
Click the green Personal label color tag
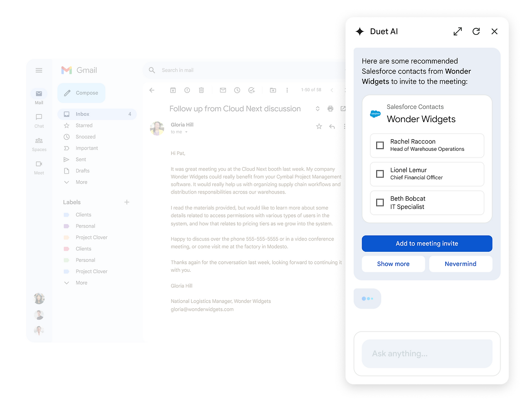click(x=66, y=261)
